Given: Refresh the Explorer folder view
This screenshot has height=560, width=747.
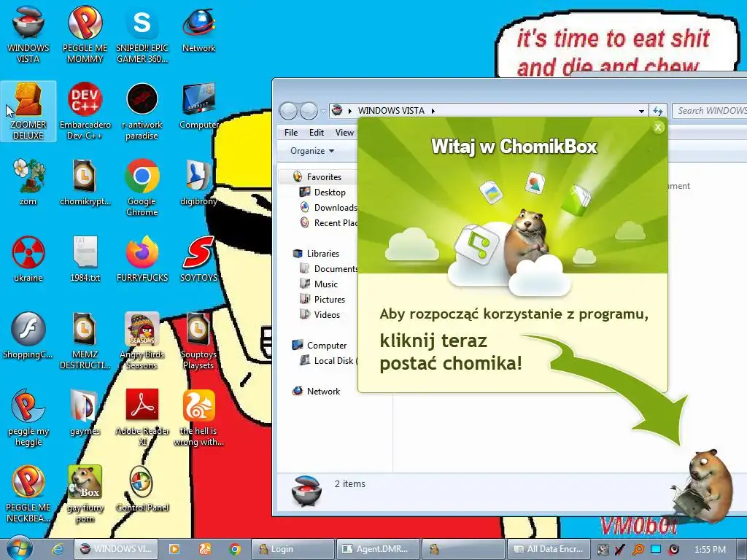Looking at the screenshot, I should click(658, 111).
